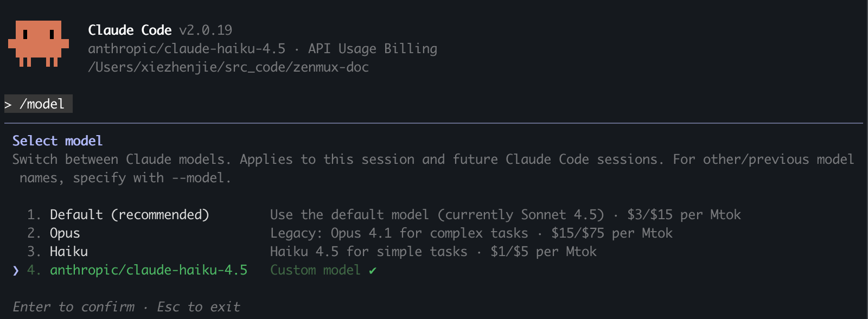Image resolution: width=868 pixels, height=319 pixels.
Task: Click the v2.0.19 version label
Action: 206,30
